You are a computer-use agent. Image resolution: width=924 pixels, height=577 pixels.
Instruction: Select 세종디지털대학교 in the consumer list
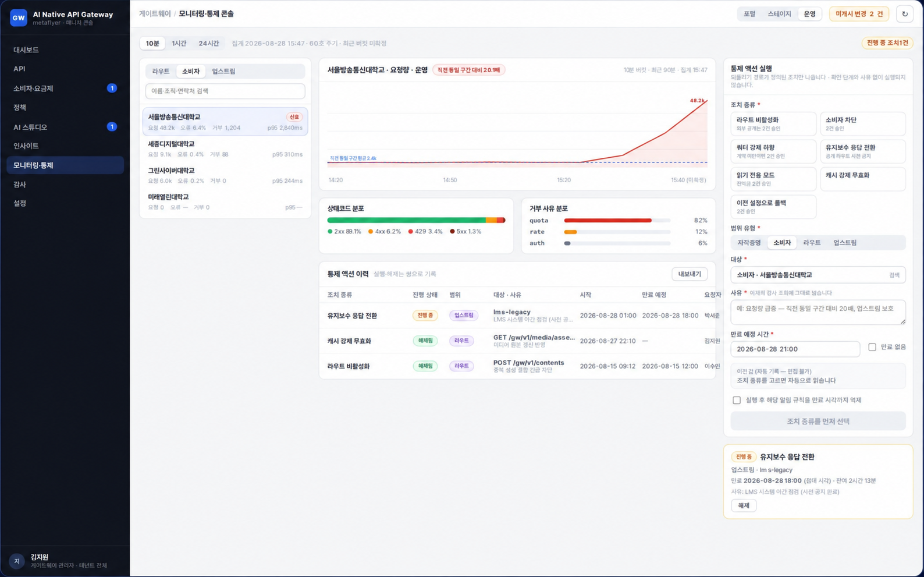click(x=225, y=149)
